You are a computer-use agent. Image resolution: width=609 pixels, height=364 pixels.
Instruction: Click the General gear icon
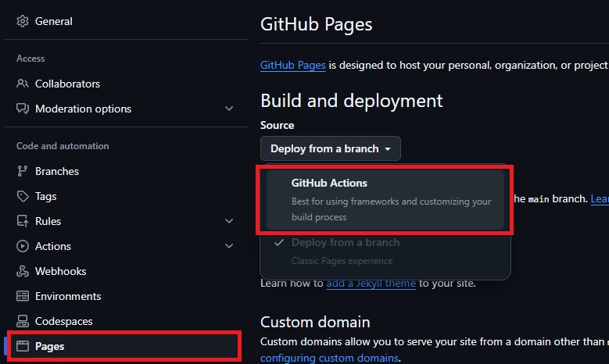point(23,21)
